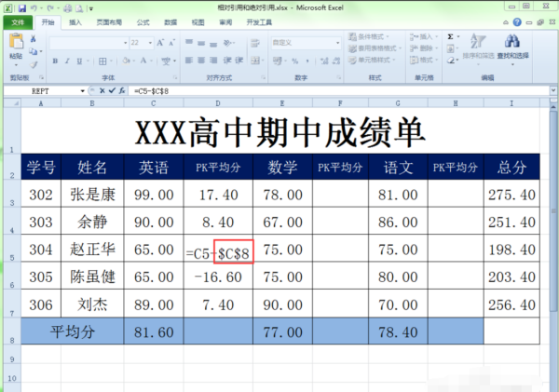
Task: Click the Fill down icon in editing group
Action: pyautogui.click(x=451, y=48)
